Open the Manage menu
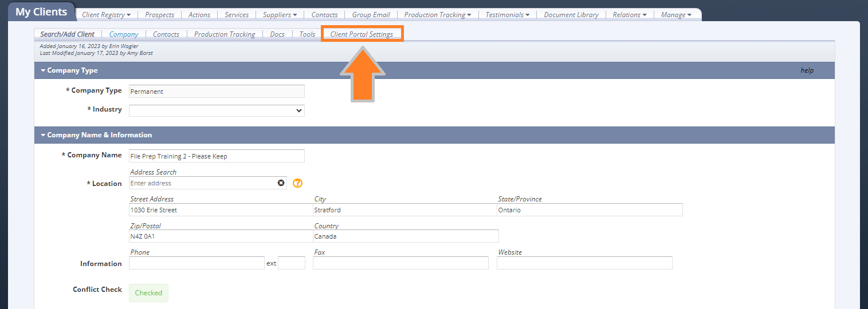Screen dimensions: 868x309 coord(676,15)
